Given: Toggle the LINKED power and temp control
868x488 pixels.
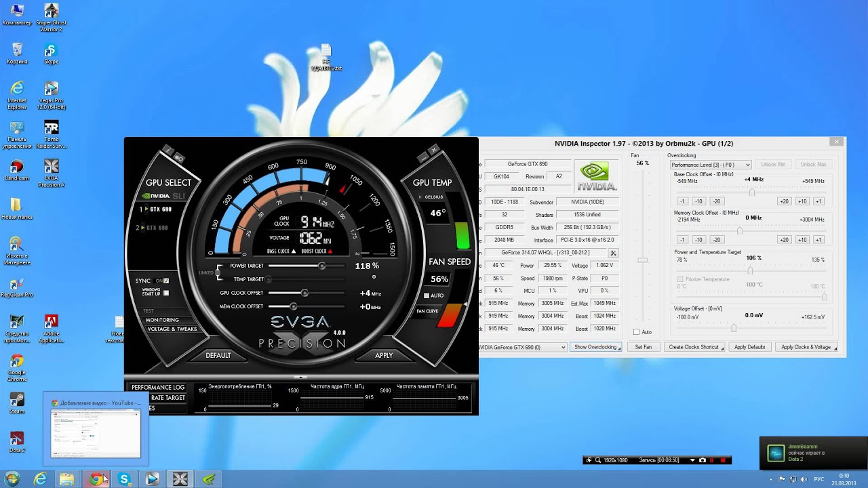Looking at the screenshot, I should coord(217,272).
